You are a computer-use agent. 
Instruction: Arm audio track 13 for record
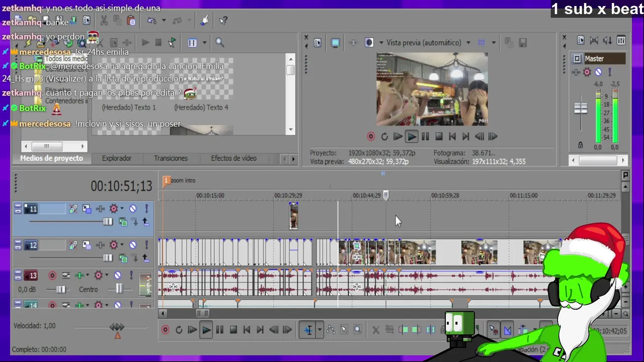click(52, 276)
